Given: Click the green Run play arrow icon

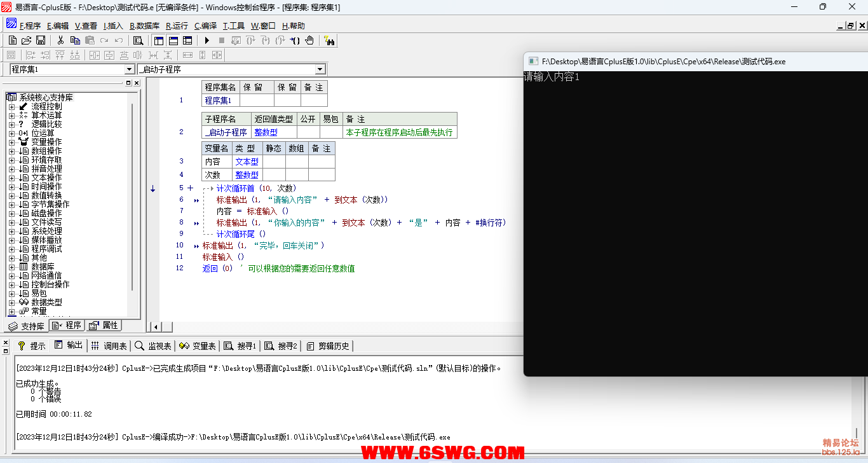Looking at the screenshot, I should [207, 40].
